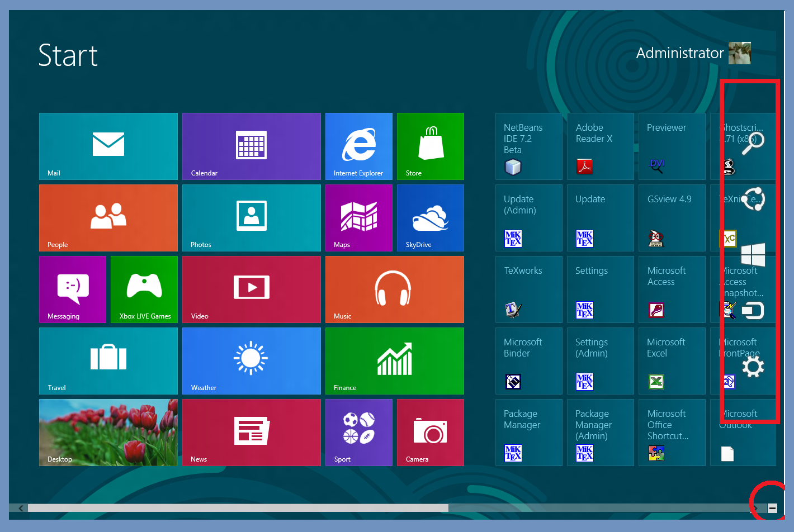Launch Microsoft Excel tile
This screenshot has height=532, width=794.
coord(672,361)
